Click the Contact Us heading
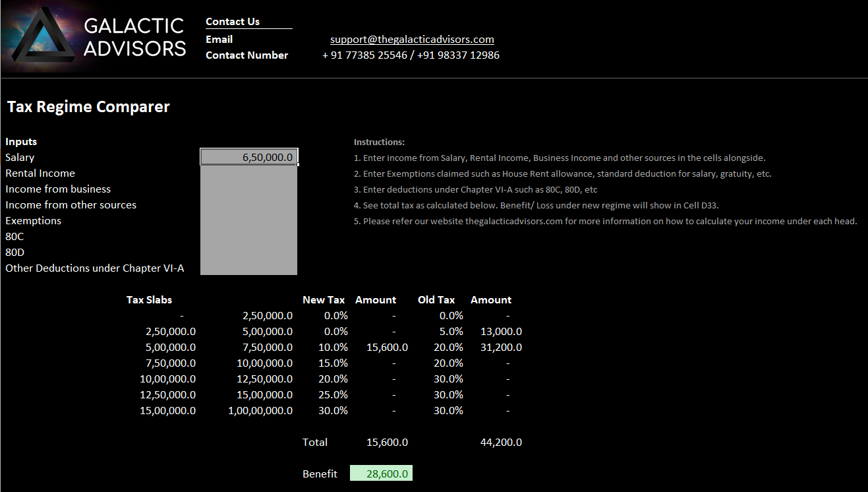 232,21
